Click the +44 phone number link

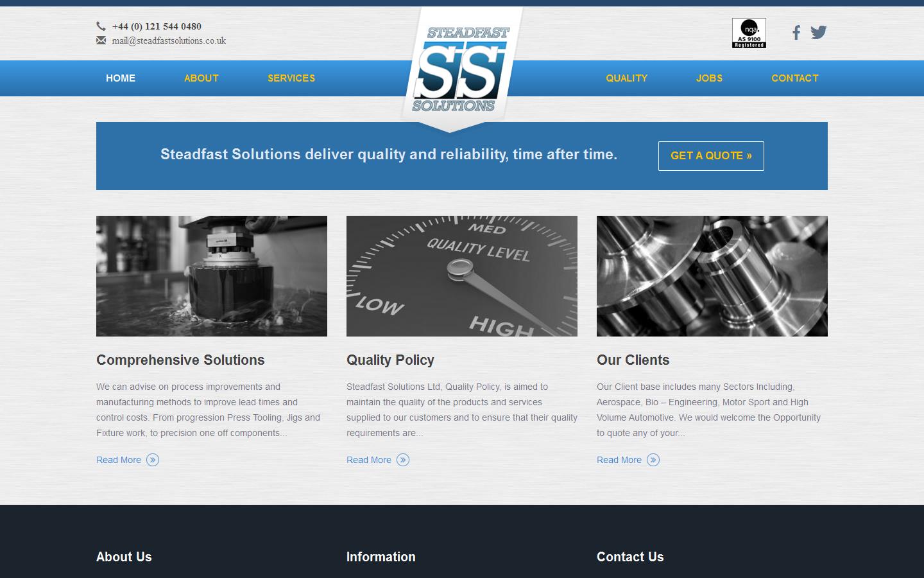tap(157, 26)
